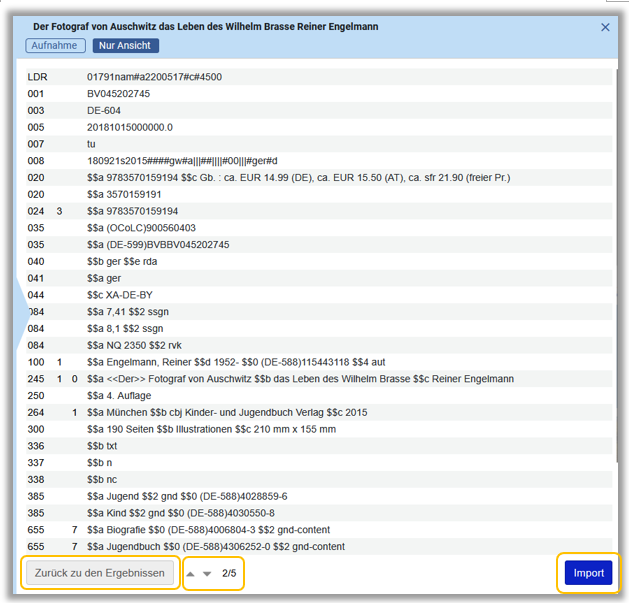
Task: Select the 245 title field Fotograf von Auschwitz
Action: coord(300,379)
